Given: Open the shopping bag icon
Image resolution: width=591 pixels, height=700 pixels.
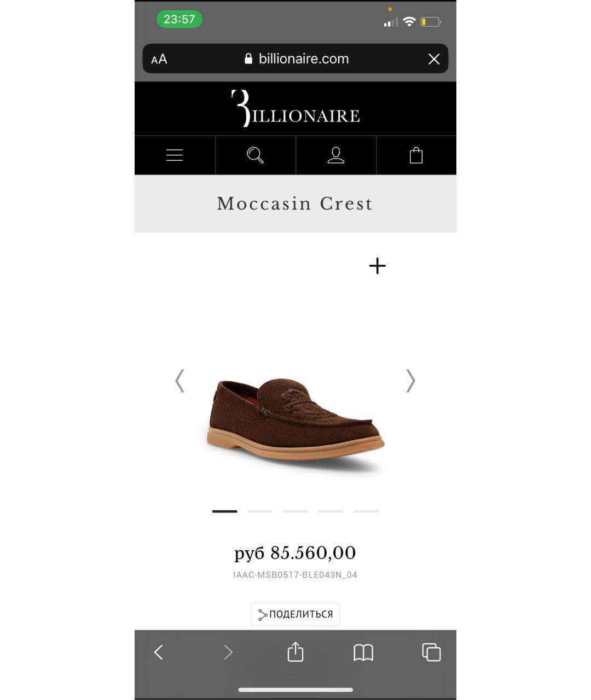Looking at the screenshot, I should click(x=416, y=155).
